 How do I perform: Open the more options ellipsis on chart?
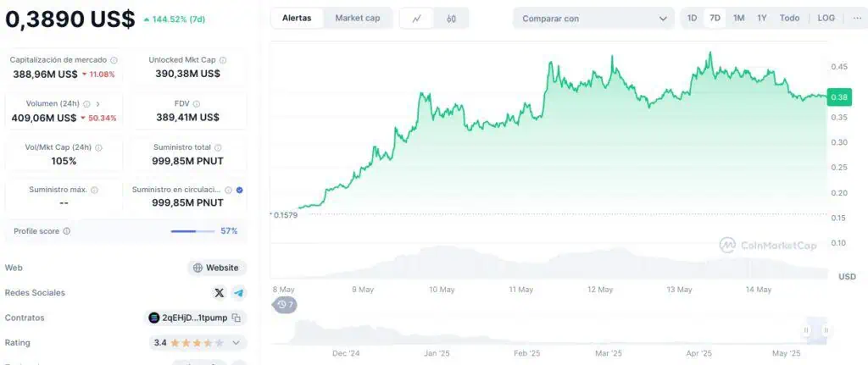(857, 18)
